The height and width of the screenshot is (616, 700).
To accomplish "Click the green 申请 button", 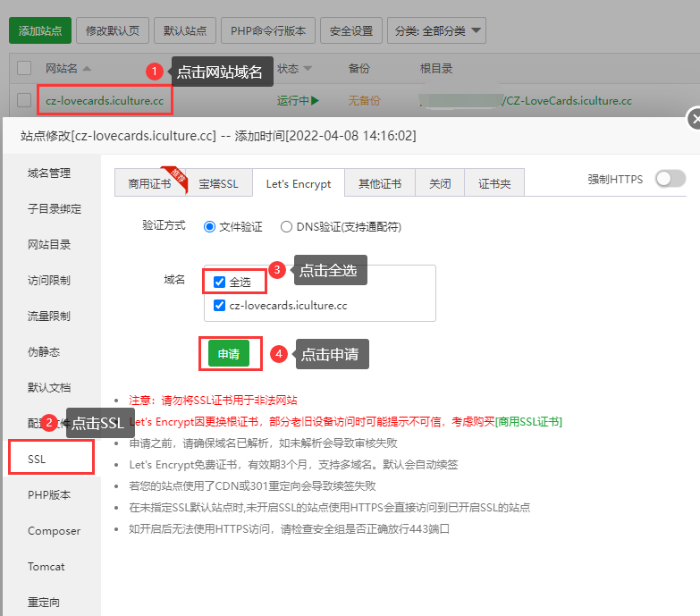I will pos(229,353).
